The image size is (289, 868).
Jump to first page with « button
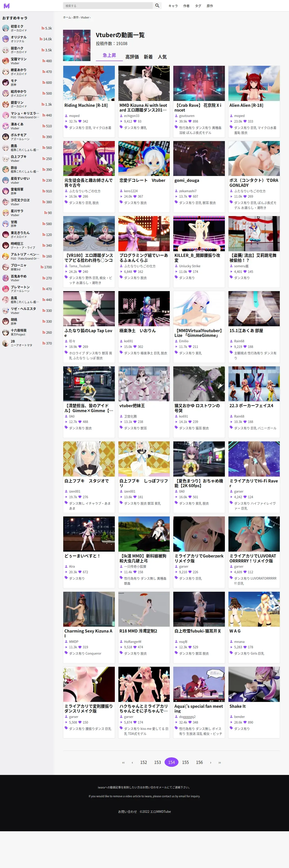(x=123, y=762)
